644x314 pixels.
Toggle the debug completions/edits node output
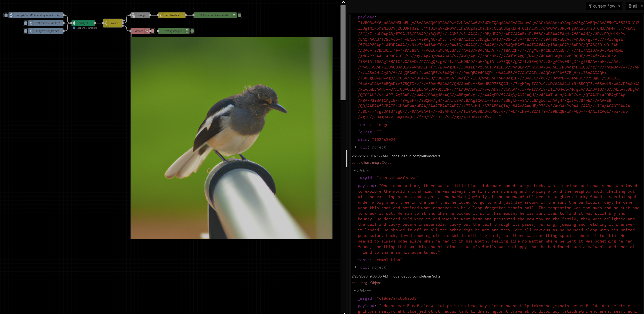[x=240, y=15]
